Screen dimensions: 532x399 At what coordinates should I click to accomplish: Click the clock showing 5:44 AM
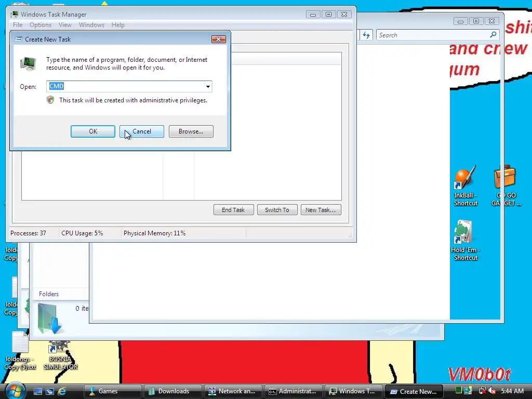[x=512, y=391]
